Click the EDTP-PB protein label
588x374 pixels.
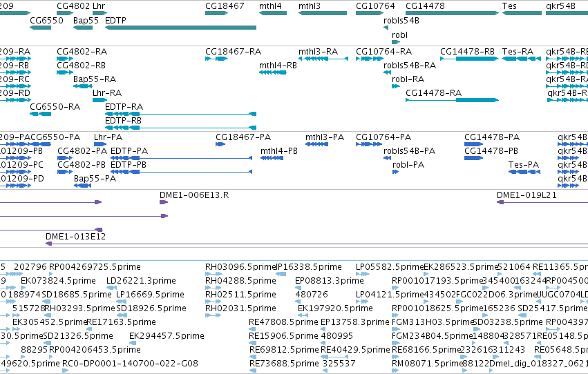pos(129,165)
